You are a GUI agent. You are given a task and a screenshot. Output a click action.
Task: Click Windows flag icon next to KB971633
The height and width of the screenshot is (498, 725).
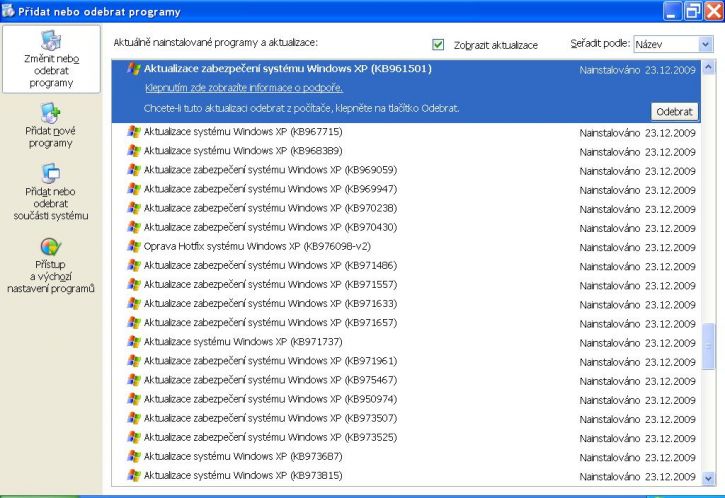134,304
